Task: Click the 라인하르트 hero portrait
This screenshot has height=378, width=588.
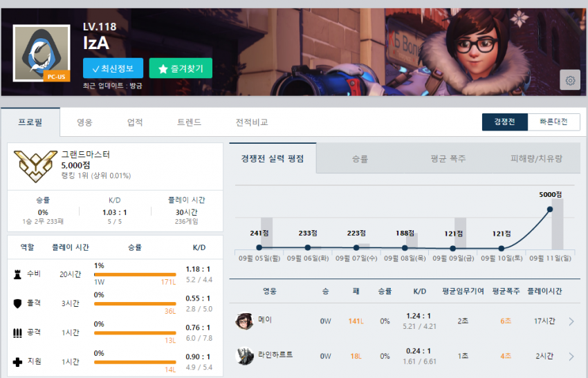Action: tap(244, 356)
